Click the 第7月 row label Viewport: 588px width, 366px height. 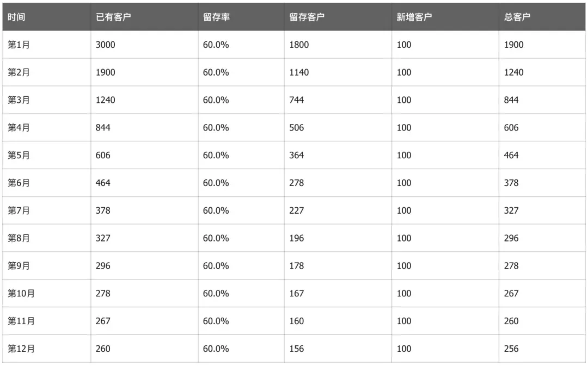pyautogui.click(x=19, y=210)
